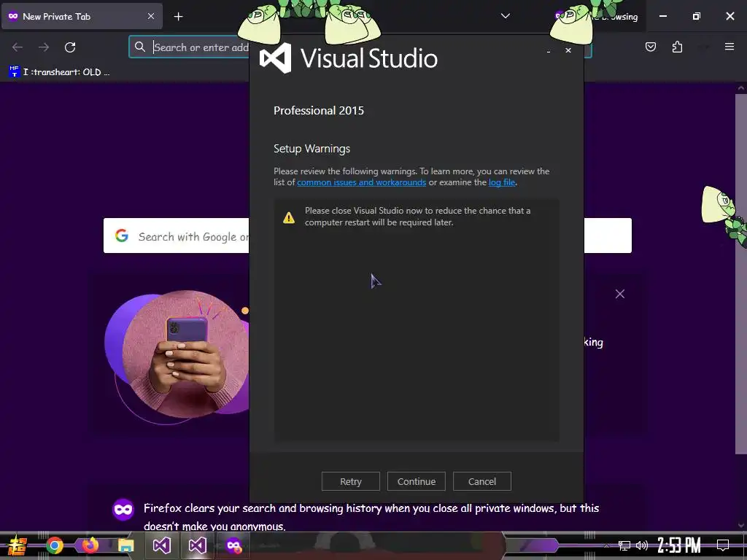Open the volume control in tray
Image resolution: width=747 pixels, height=560 pixels.
tap(642, 545)
